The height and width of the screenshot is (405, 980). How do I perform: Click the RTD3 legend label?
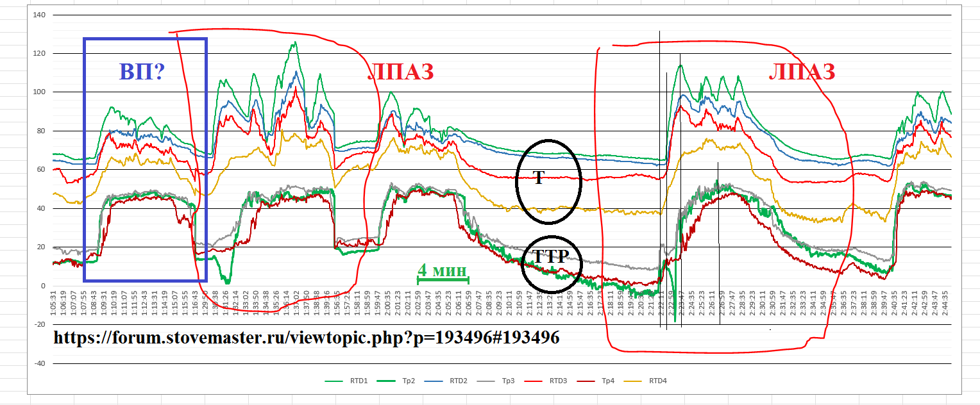pyautogui.click(x=558, y=381)
